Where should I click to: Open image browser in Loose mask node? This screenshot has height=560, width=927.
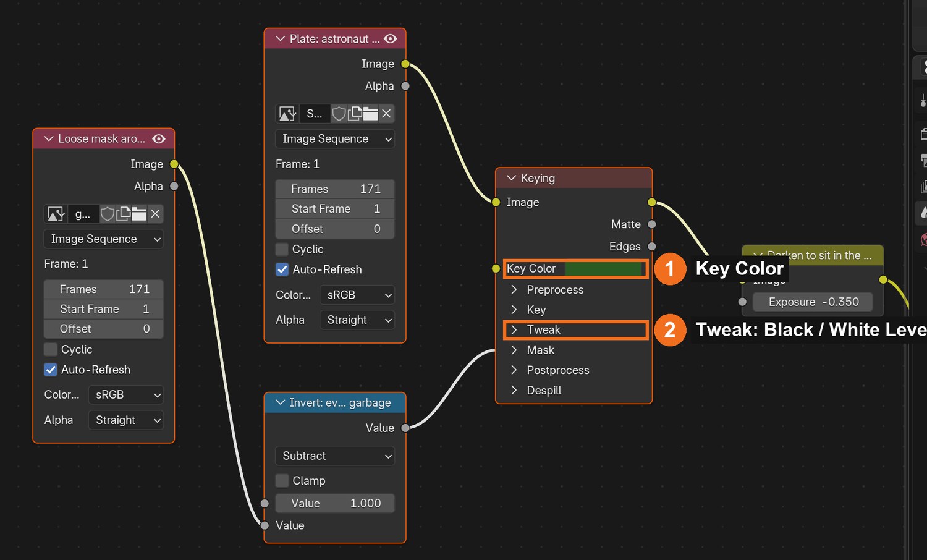click(x=56, y=214)
